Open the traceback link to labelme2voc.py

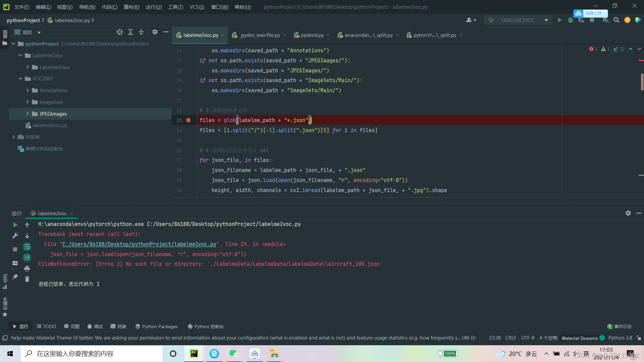point(139,244)
